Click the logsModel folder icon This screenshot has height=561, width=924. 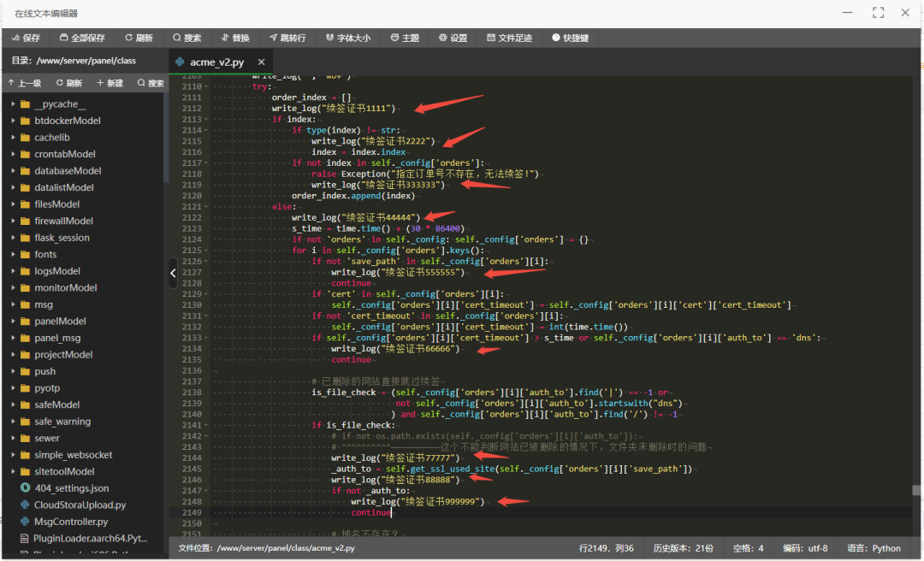click(x=25, y=271)
